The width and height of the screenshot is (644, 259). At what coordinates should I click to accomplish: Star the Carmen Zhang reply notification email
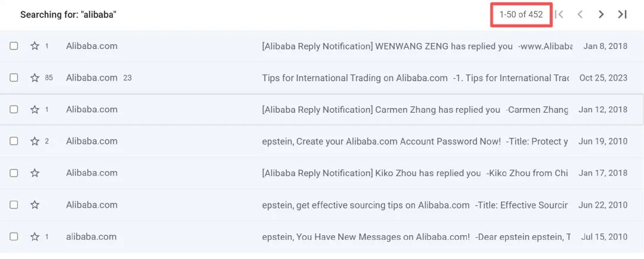click(x=35, y=109)
